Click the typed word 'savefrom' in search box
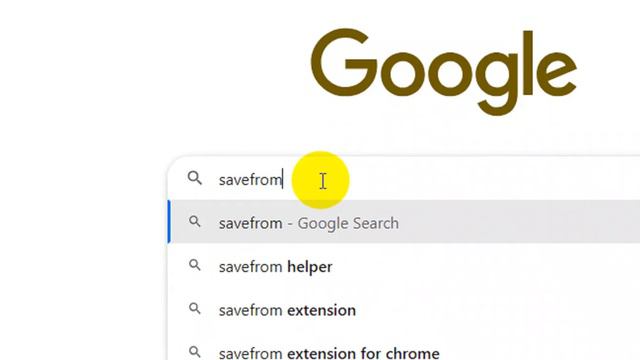 tap(250, 180)
